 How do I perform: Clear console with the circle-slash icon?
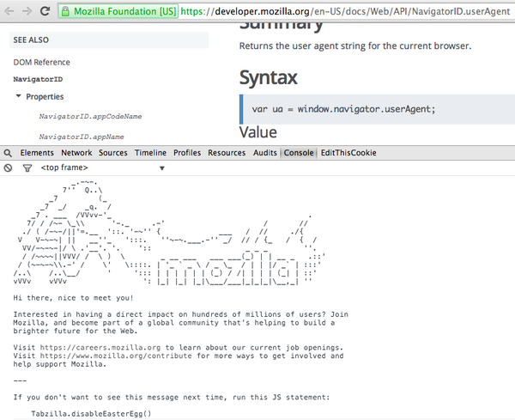[x=8, y=168]
